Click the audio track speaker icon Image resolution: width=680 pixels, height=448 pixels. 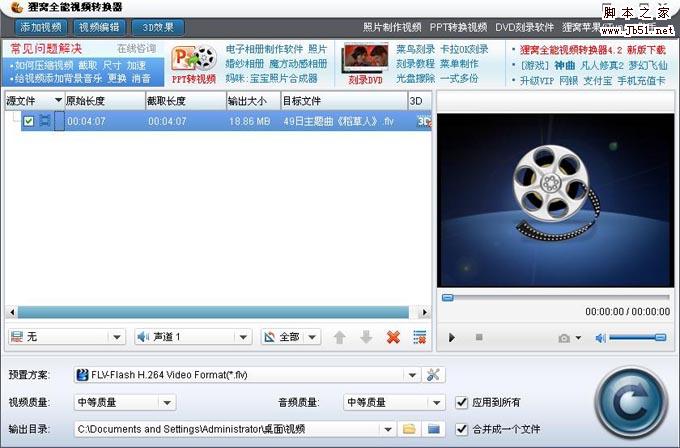(143, 337)
